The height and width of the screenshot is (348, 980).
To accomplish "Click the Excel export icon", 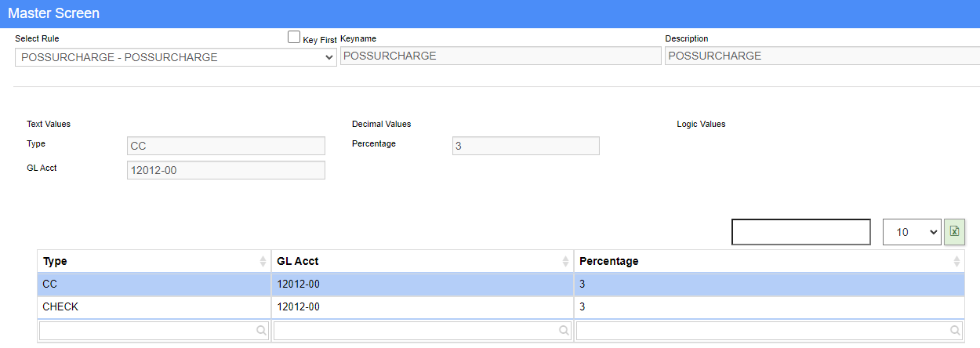I will (954, 231).
